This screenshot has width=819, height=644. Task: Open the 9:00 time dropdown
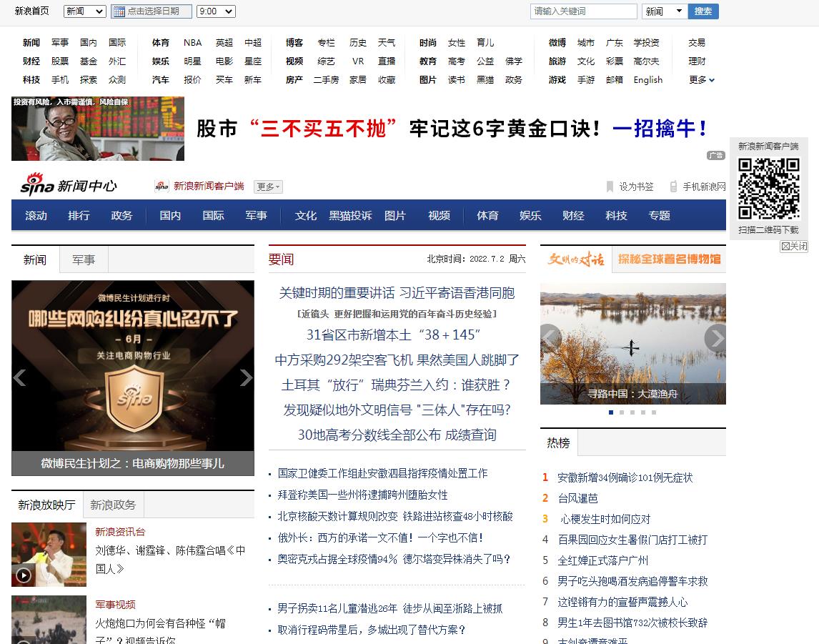tap(216, 11)
